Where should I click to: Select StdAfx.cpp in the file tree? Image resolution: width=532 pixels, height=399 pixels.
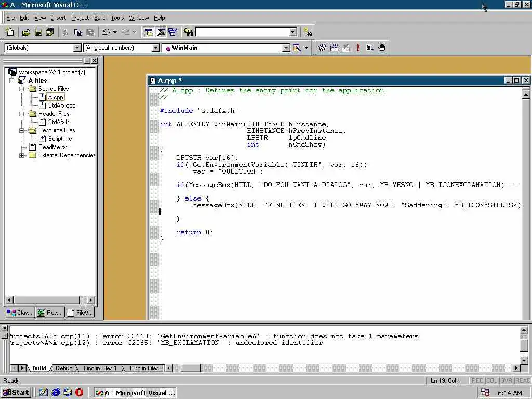(x=62, y=105)
